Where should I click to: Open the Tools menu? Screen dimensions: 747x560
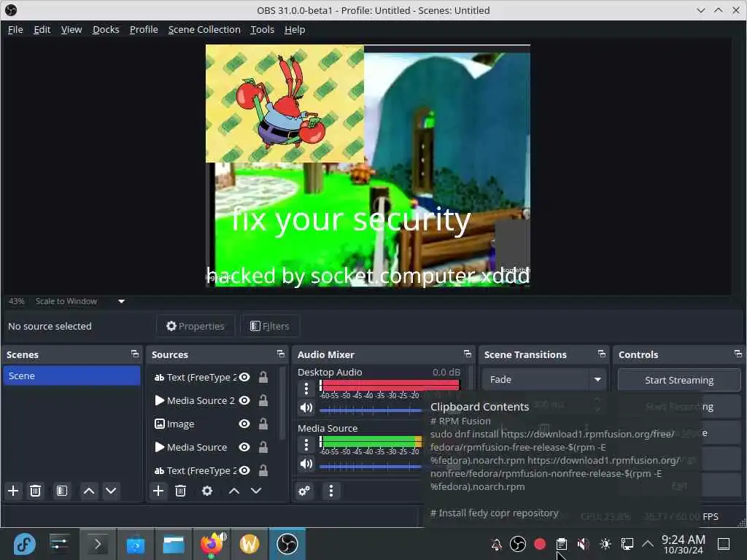[263, 29]
